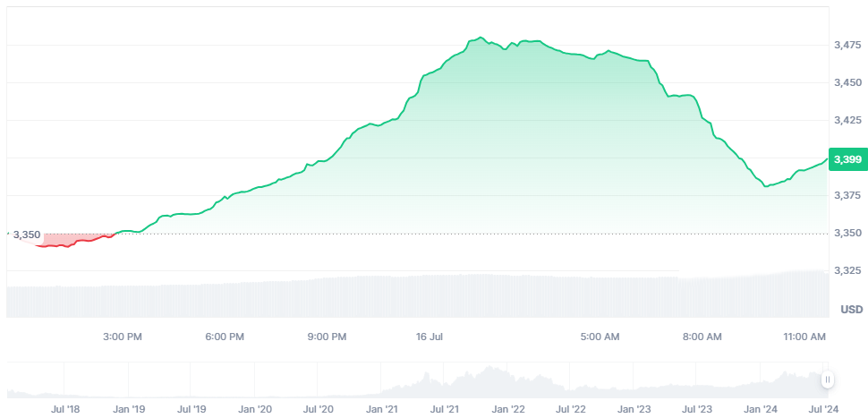
Task: Click the 3,425 price axis label
Action: point(847,119)
